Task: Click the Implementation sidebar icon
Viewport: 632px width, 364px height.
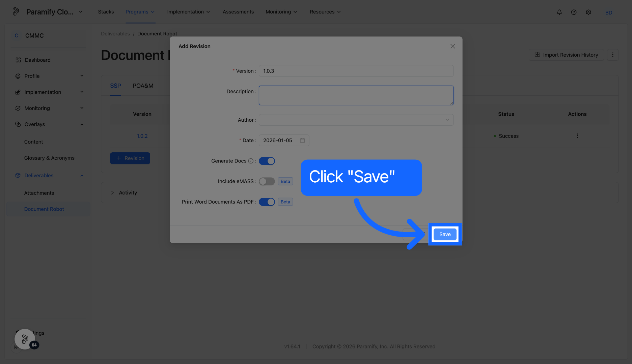Action: pyautogui.click(x=18, y=92)
